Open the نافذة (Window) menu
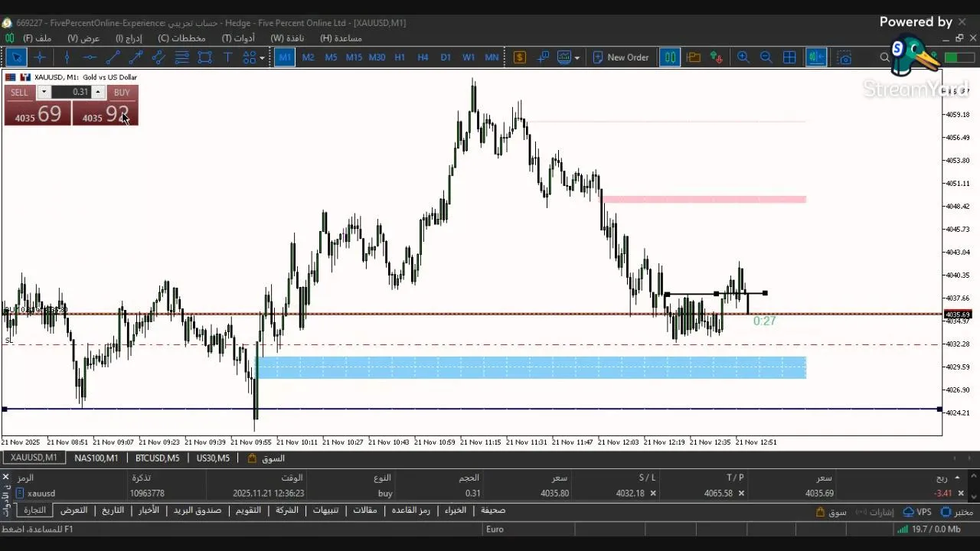This screenshot has height=551, width=980. (x=287, y=37)
